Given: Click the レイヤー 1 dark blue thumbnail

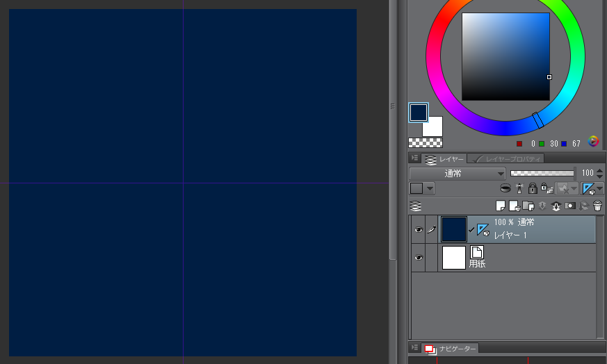Looking at the screenshot, I should pos(454,229).
